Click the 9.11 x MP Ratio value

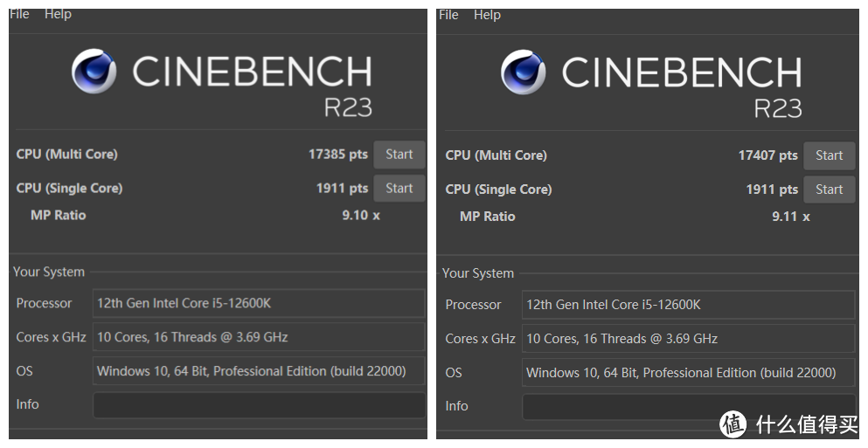click(790, 217)
